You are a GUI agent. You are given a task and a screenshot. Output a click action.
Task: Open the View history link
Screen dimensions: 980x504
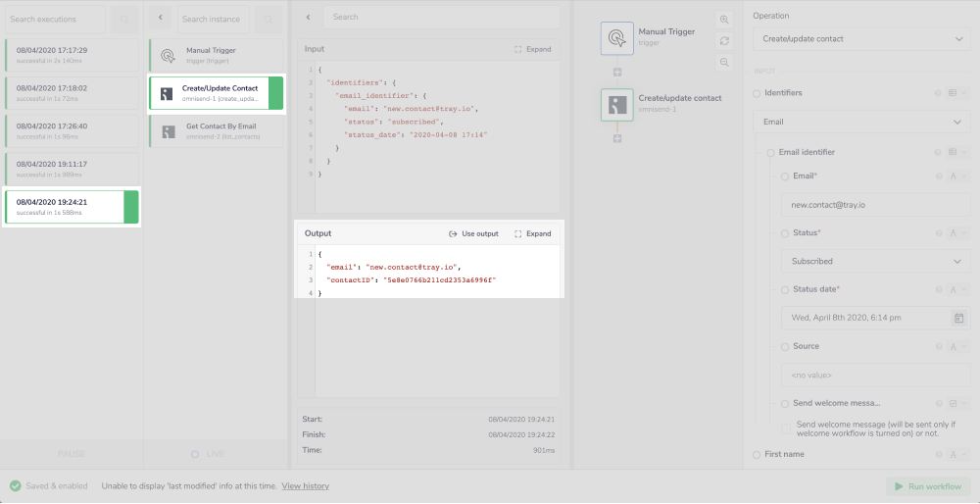click(x=305, y=486)
